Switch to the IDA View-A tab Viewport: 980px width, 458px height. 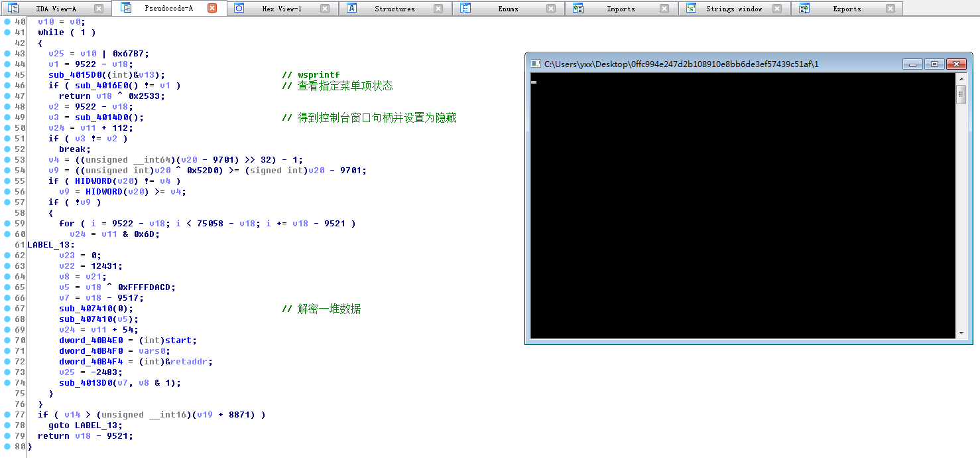56,9
